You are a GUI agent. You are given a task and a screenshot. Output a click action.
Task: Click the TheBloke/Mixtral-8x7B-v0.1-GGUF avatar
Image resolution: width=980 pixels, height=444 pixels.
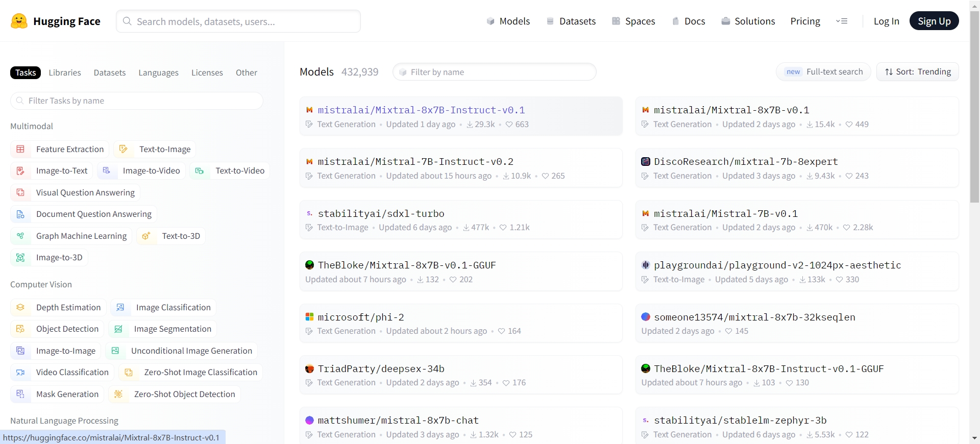309,265
